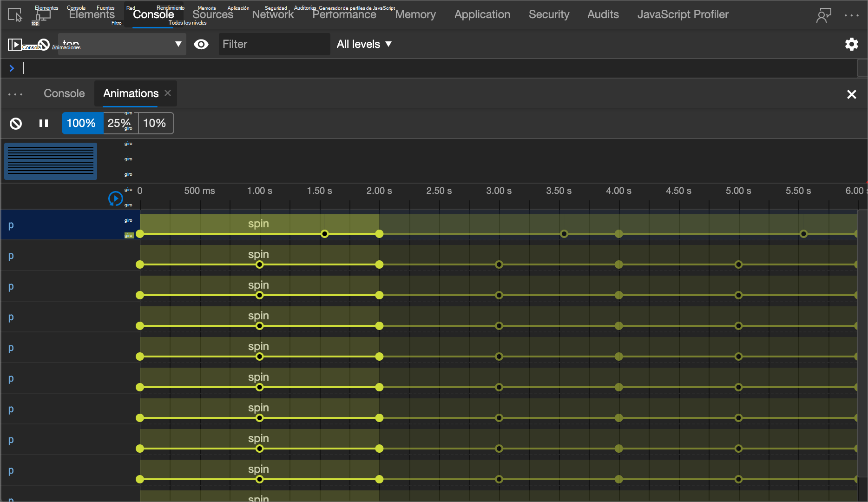
Task: Clear the console with the ban icon
Action: pyautogui.click(x=44, y=44)
